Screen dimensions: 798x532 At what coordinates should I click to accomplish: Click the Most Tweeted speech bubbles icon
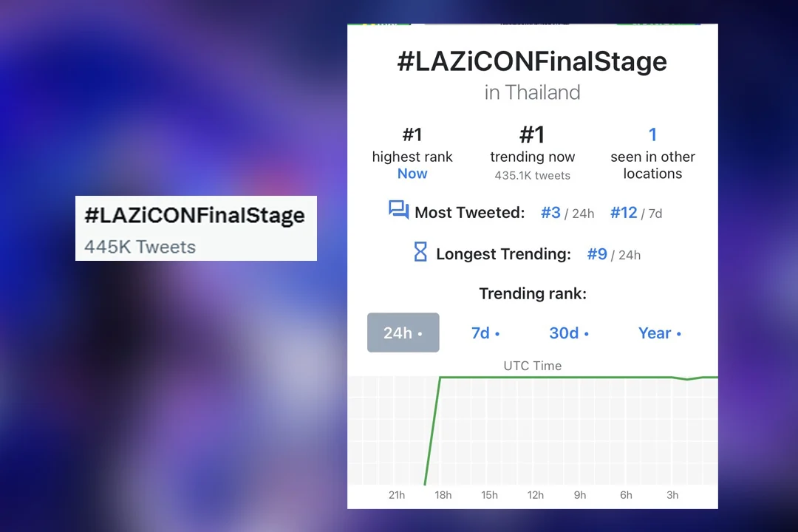[398, 211]
